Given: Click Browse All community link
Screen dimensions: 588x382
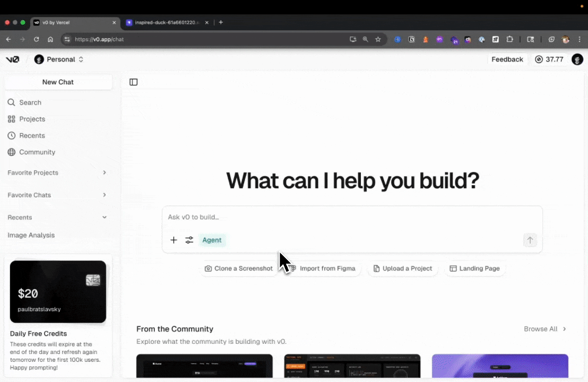Looking at the screenshot, I should pyautogui.click(x=545, y=329).
